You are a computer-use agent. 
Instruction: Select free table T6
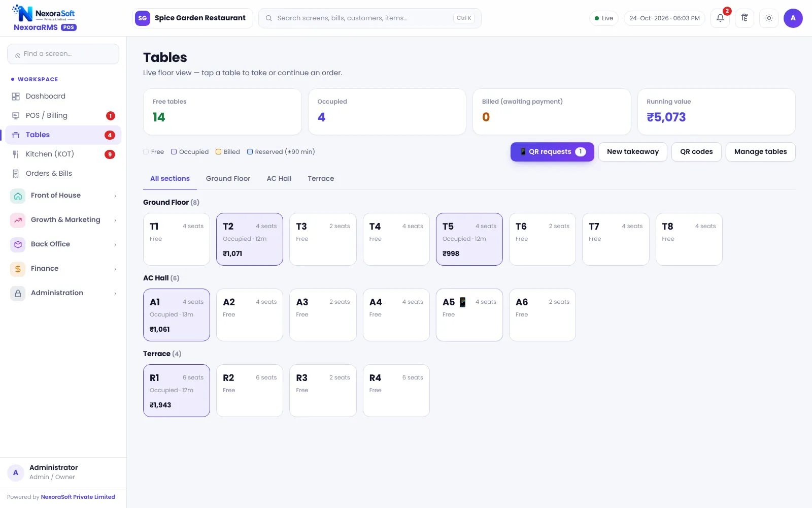543,239
